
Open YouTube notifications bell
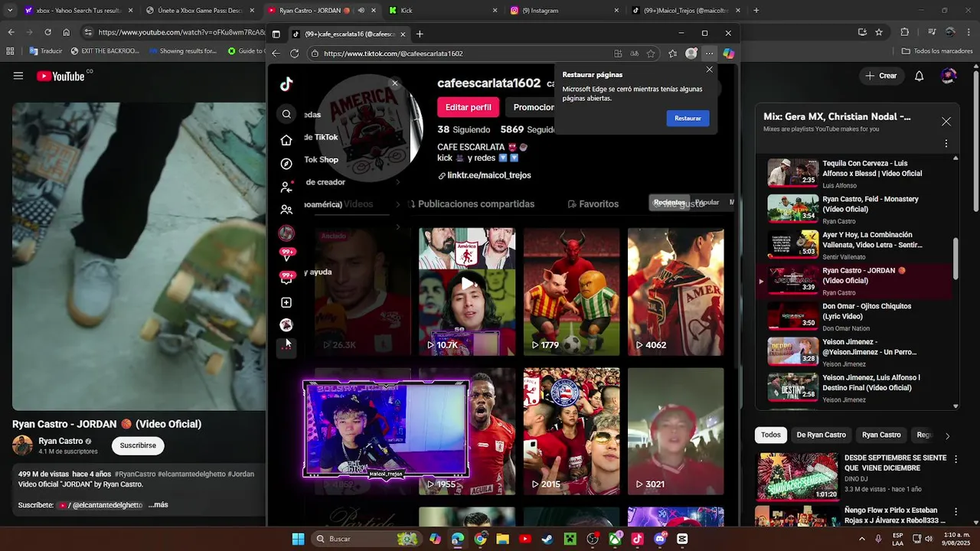click(920, 76)
